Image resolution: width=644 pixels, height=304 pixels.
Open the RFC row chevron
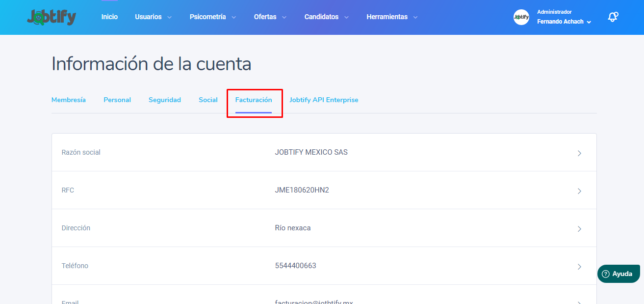[579, 191]
